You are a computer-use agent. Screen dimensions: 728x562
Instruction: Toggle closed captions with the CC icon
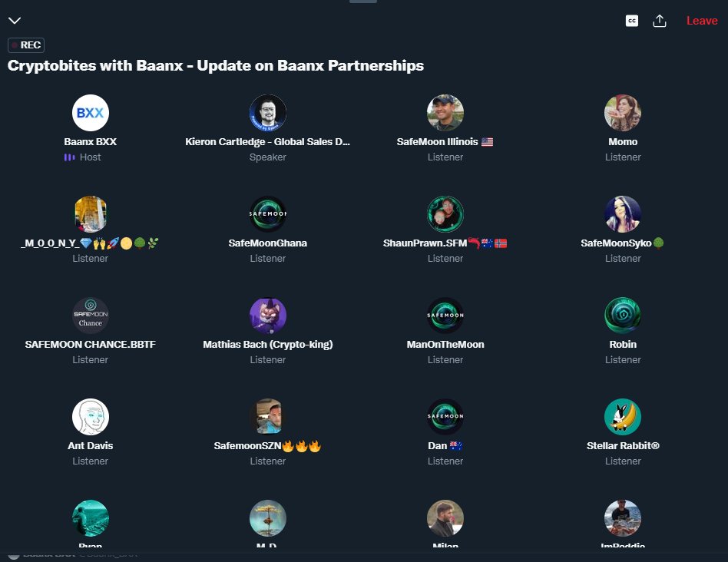631,21
